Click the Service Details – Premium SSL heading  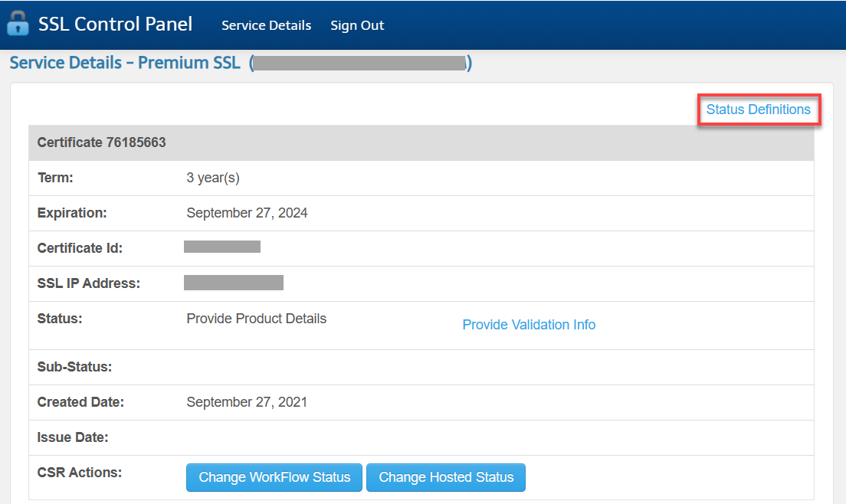125,63
